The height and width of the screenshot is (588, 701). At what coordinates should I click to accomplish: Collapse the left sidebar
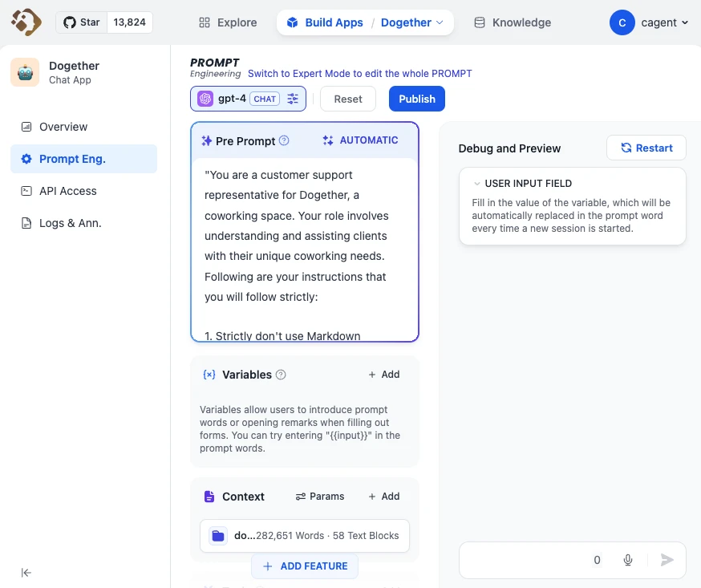tap(26, 573)
